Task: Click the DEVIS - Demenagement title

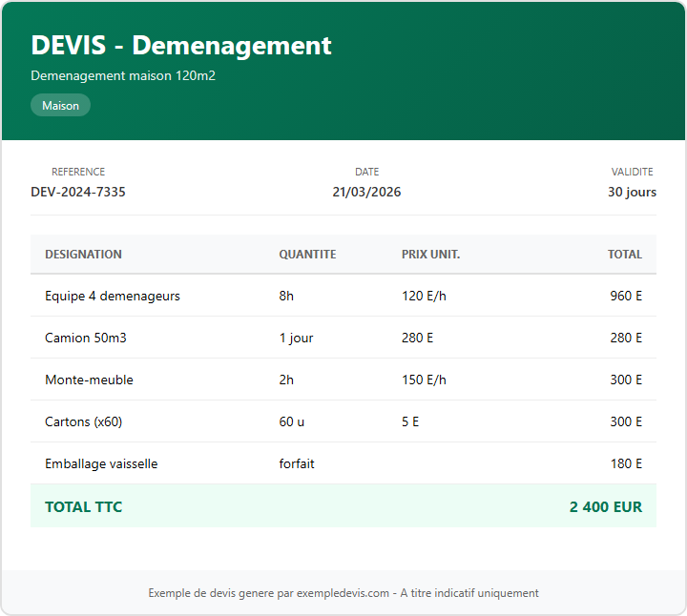Action: [181, 45]
